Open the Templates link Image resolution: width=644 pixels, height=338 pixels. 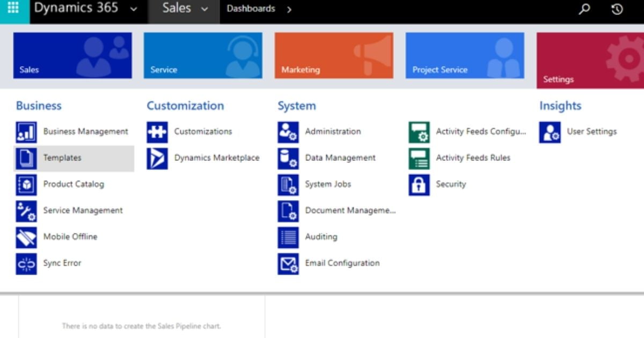(x=62, y=158)
